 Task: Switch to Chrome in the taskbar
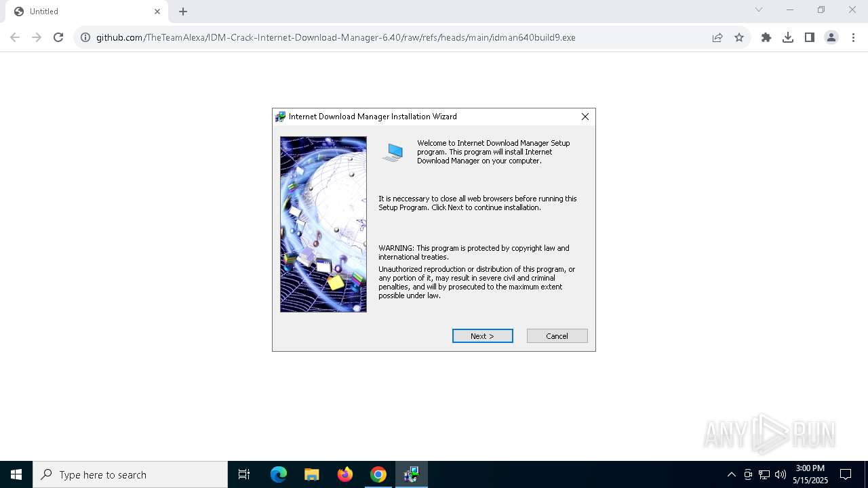378,474
